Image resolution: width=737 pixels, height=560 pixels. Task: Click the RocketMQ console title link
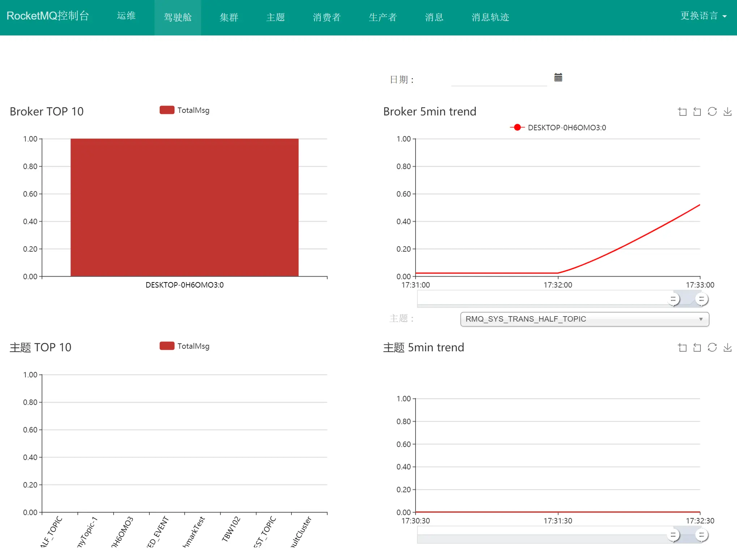click(48, 16)
